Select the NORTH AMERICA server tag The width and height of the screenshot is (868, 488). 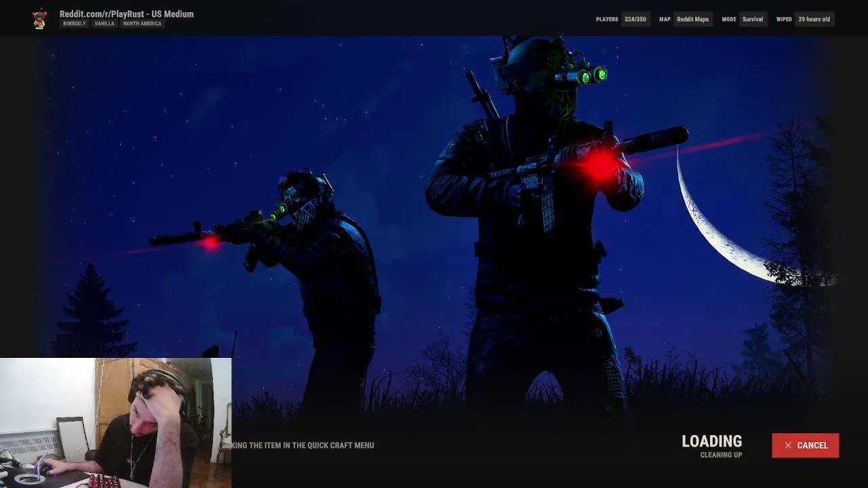pos(142,24)
